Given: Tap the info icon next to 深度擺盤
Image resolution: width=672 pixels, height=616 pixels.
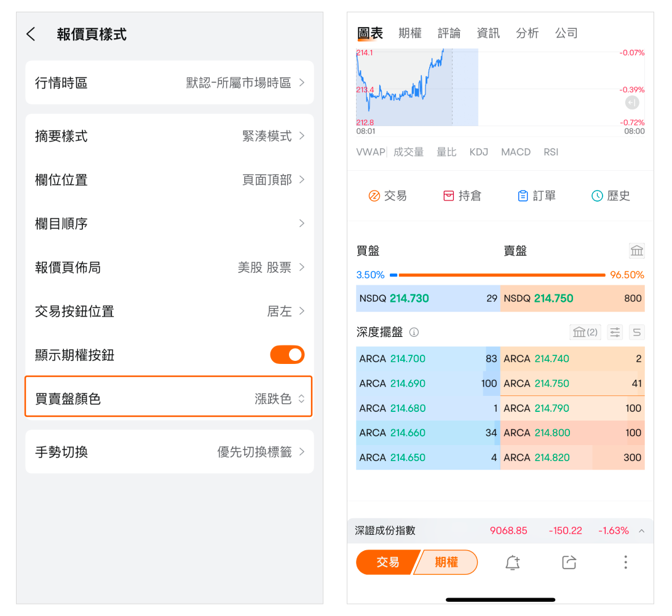Looking at the screenshot, I should (x=414, y=333).
